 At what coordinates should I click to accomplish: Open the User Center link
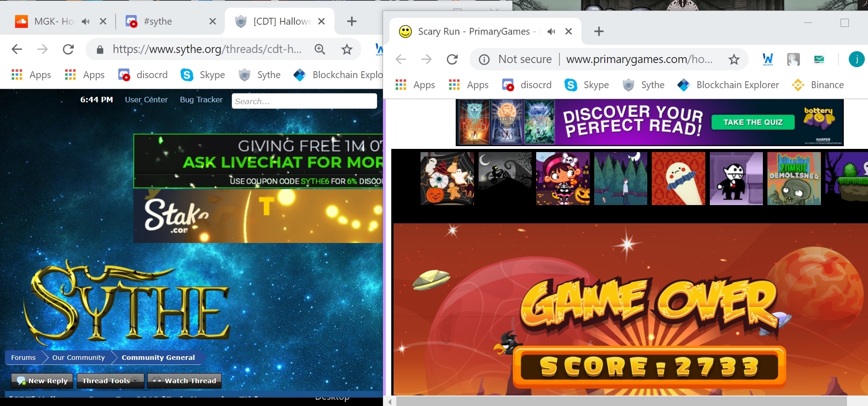146,100
